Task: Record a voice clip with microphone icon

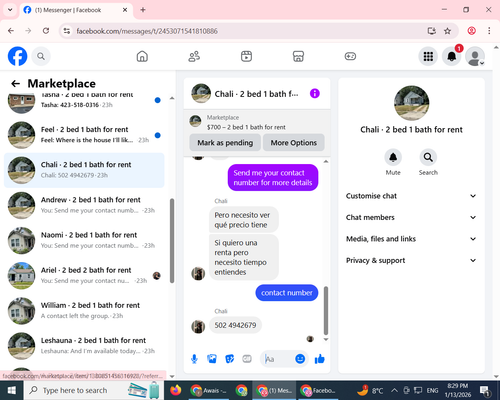Action: point(194,359)
